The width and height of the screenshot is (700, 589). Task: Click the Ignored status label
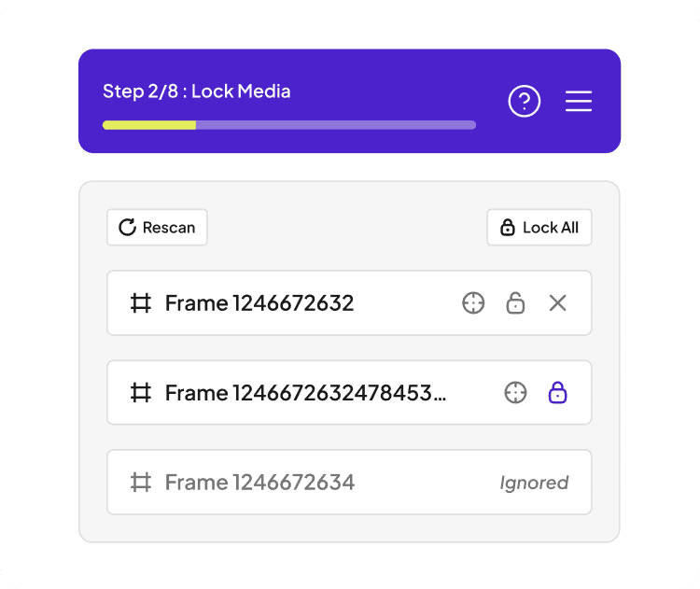coord(534,483)
